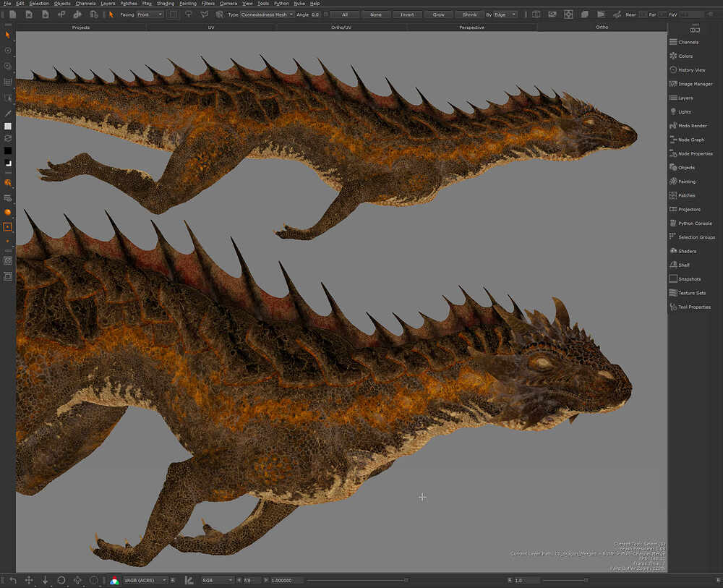Click the RGB color management icon
This screenshot has height=588, width=723.
pos(114,581)
